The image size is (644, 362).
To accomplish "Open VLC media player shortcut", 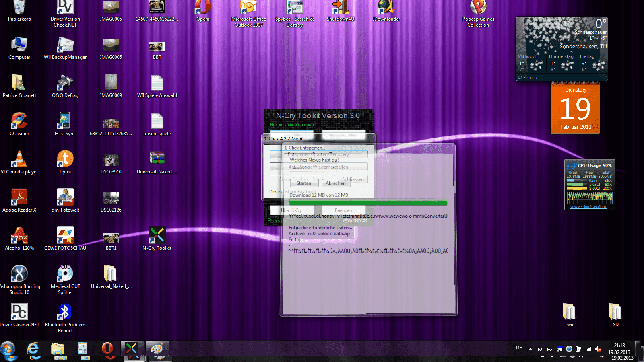I will pyautogui.click(x=19, y=159).
